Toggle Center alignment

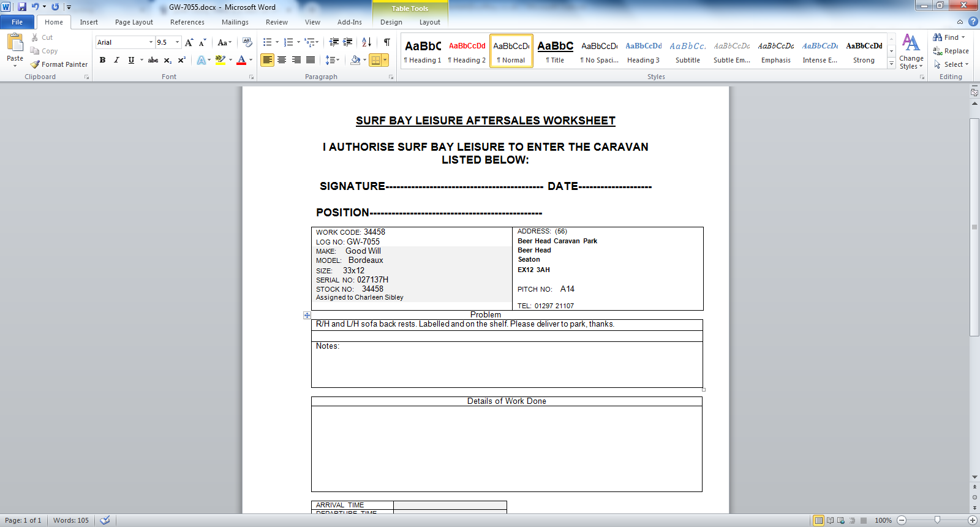point(282,60)
